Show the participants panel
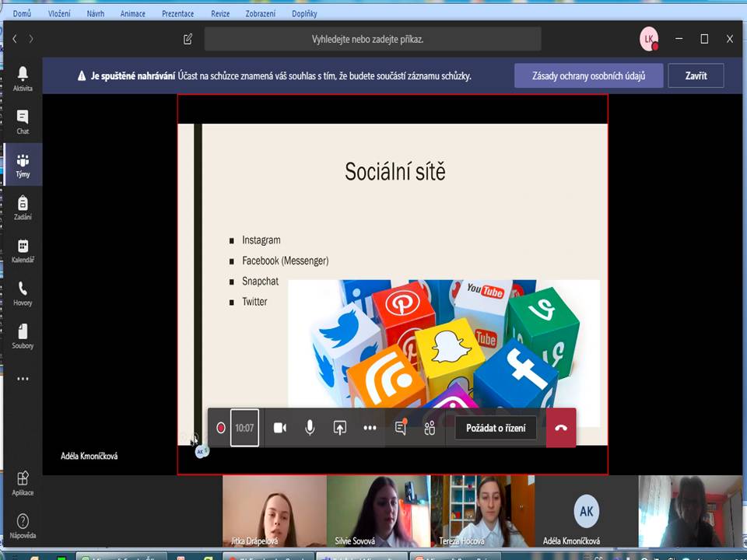This screenshot has width=747, height=560. point(430,428)
